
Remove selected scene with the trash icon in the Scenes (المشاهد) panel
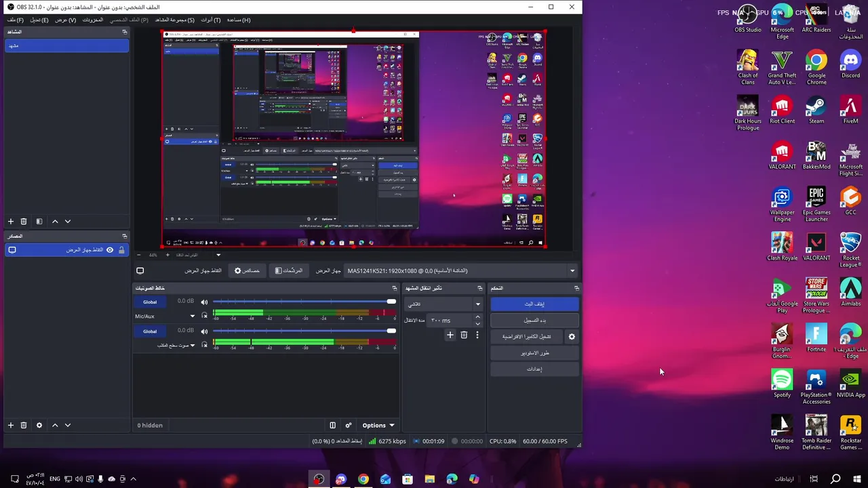(24, 222)
